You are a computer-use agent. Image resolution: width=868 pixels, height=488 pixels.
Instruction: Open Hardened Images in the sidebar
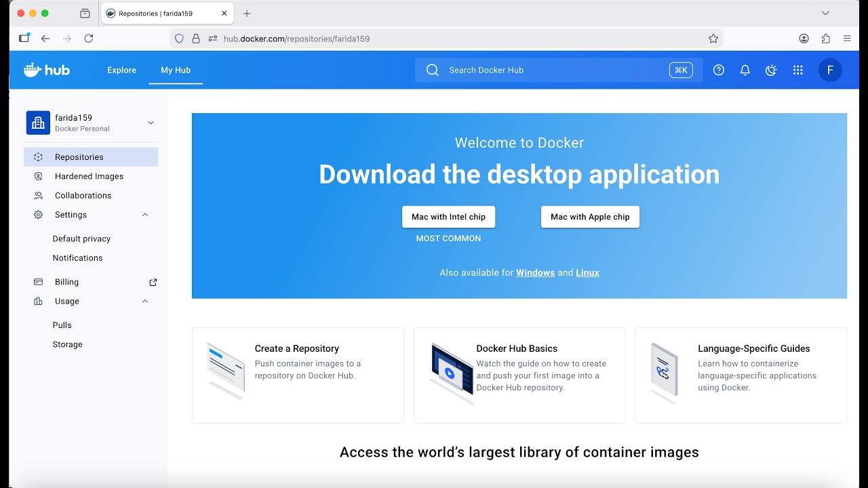[x=91, y=176]
